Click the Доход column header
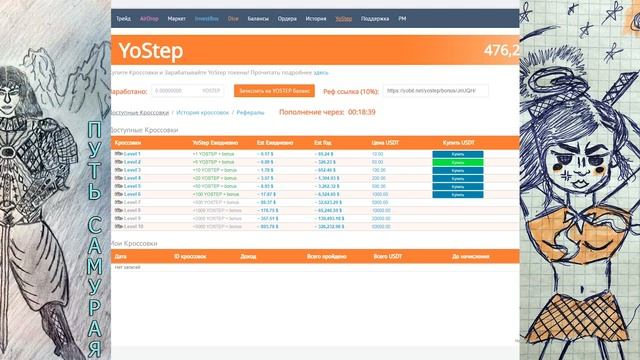 [x=248, y=257]
